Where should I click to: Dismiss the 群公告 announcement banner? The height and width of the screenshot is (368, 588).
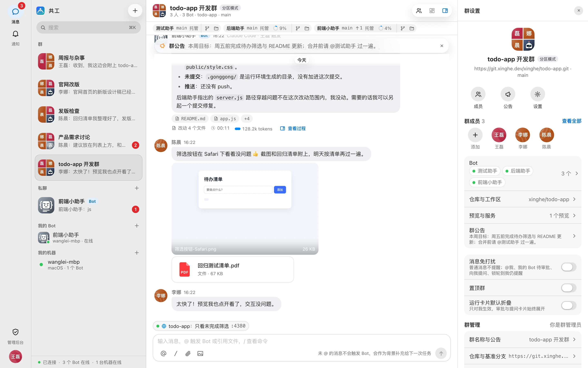pos(442,46)
